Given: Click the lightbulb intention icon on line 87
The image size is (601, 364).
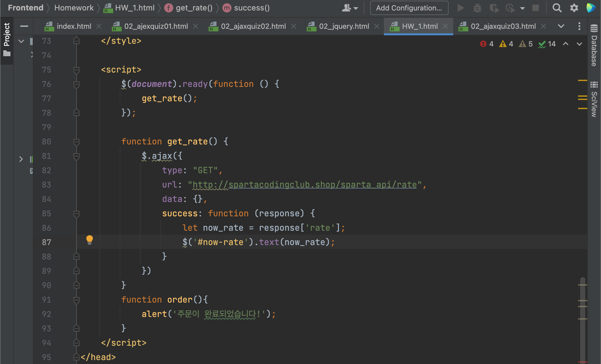Looking at the screenshot, I should [x=89, y=240].
